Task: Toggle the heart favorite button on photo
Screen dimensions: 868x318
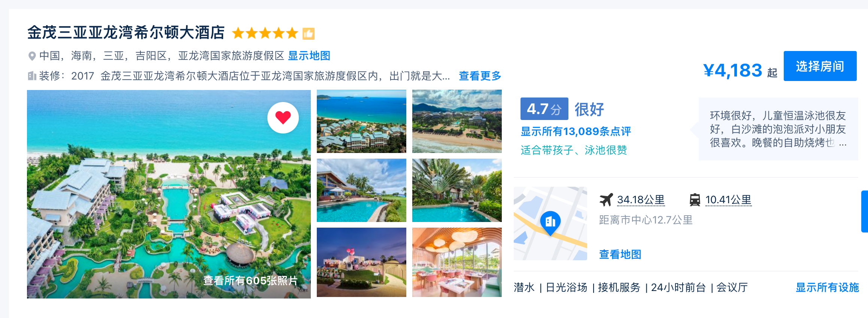Action: (283, 118)
